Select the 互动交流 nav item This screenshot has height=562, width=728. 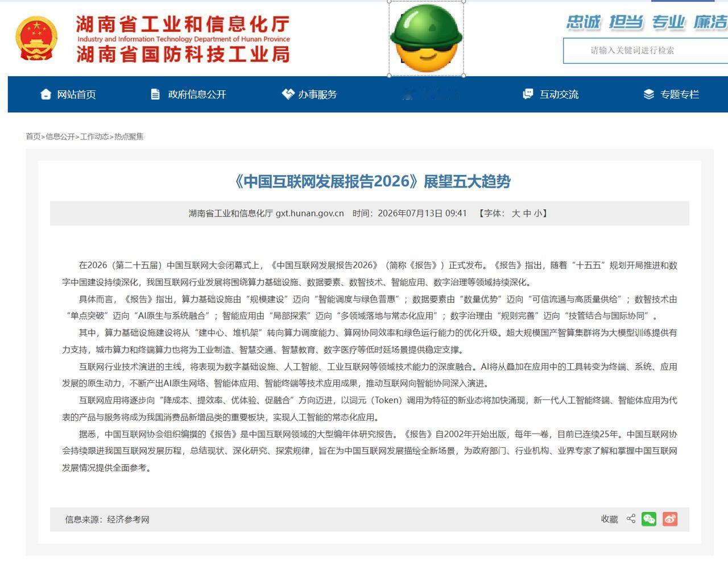[x=551, y=94]
